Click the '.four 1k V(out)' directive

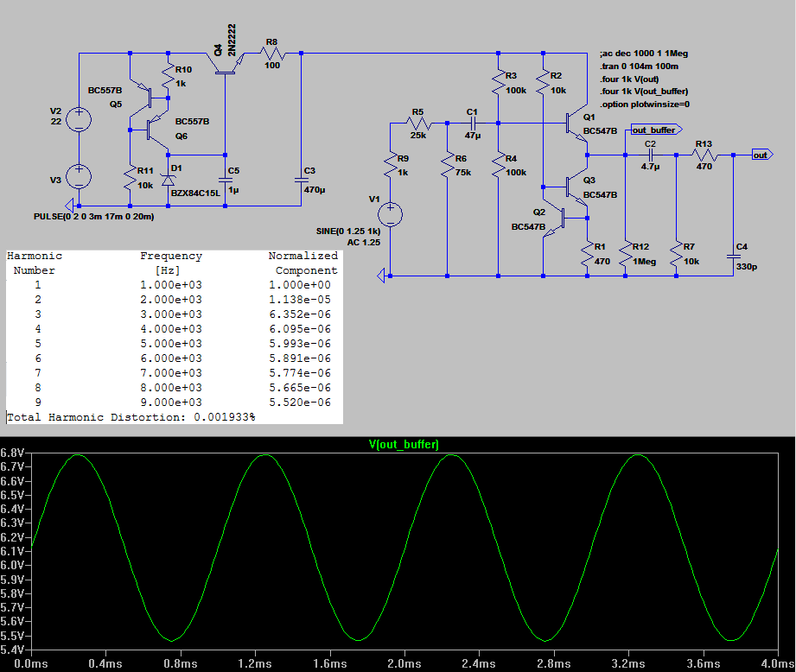click(629, 79)
